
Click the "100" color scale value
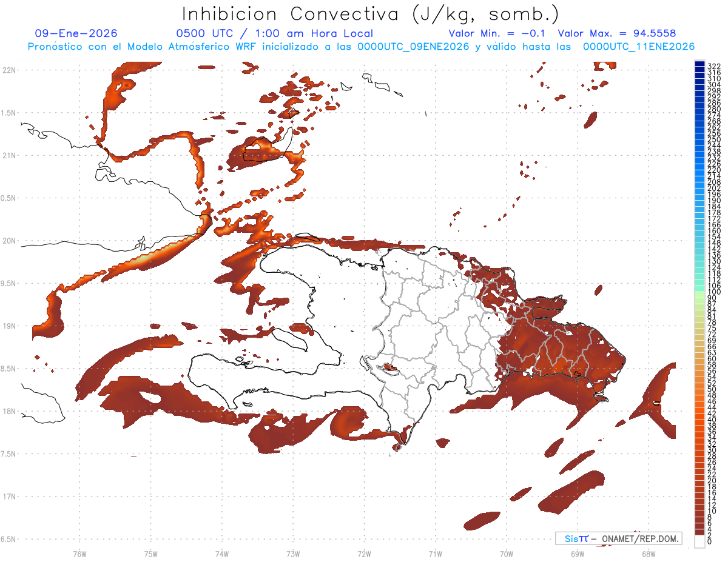pyautogui.click(x=714, y=292)
